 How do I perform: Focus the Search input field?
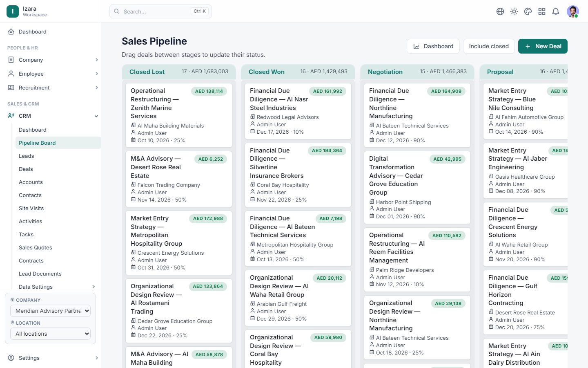pyautogui.click(x=160, y=11)
